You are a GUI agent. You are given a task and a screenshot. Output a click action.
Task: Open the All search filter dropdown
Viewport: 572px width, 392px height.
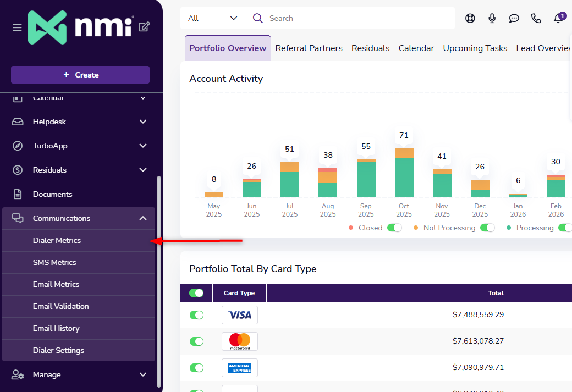212,18
